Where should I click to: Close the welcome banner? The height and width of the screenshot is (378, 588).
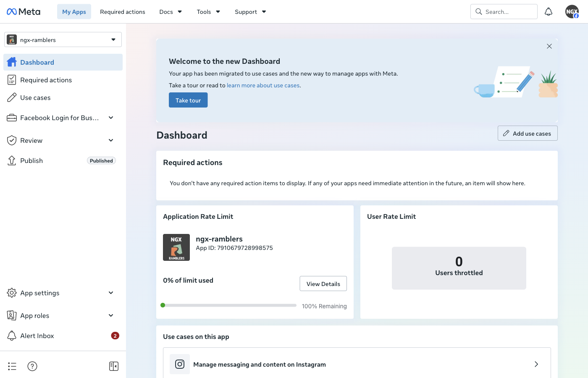pyautogui.click(x=549, y=46)
